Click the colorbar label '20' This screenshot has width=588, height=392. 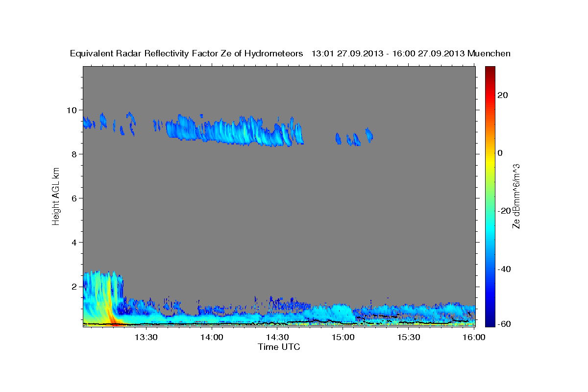pos(503,95)
